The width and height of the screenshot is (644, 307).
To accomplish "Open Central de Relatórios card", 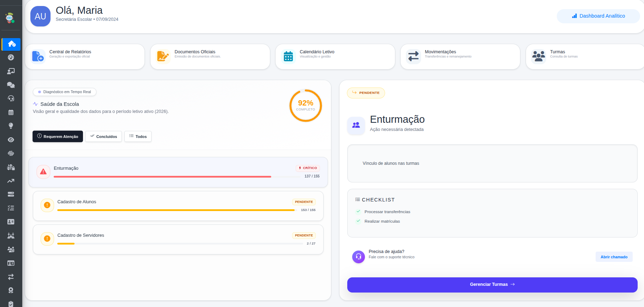I will pos(85,56).
